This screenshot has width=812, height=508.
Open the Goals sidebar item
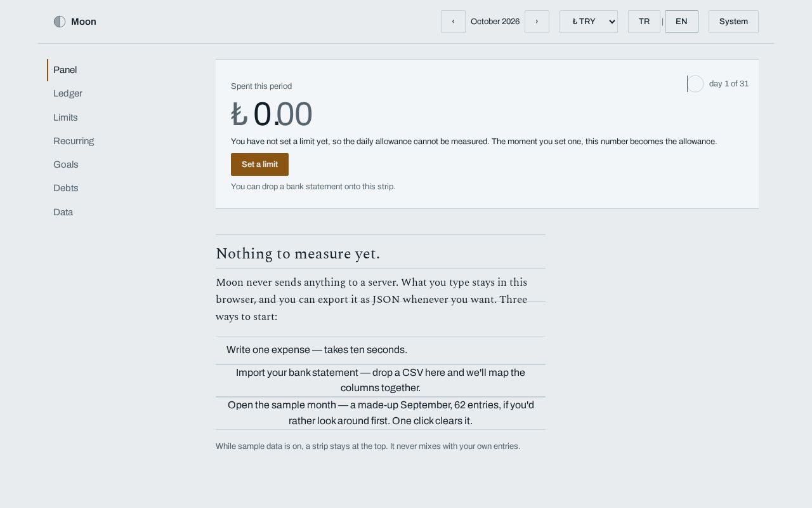[66, 164]
